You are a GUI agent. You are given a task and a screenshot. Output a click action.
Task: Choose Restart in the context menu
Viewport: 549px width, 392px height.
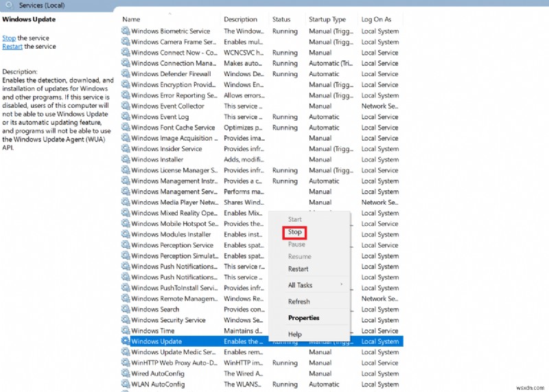pyautogui.click(x=299, y=269)
